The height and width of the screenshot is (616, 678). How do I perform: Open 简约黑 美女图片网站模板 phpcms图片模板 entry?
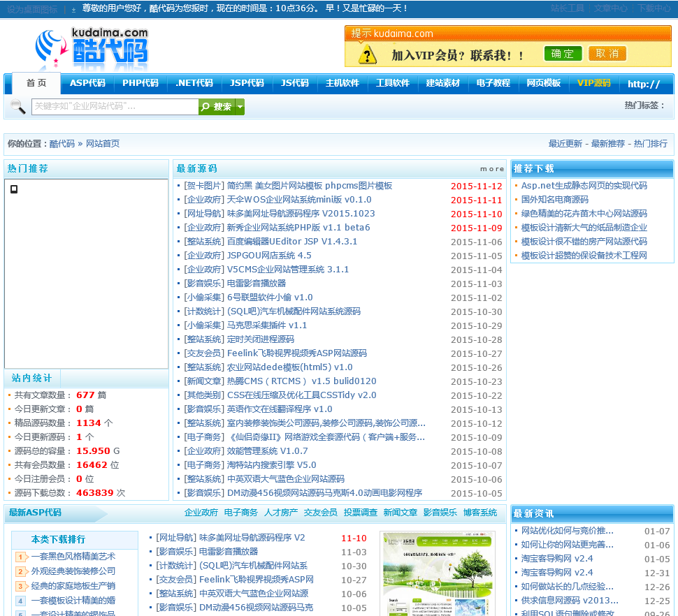point(310,186)
